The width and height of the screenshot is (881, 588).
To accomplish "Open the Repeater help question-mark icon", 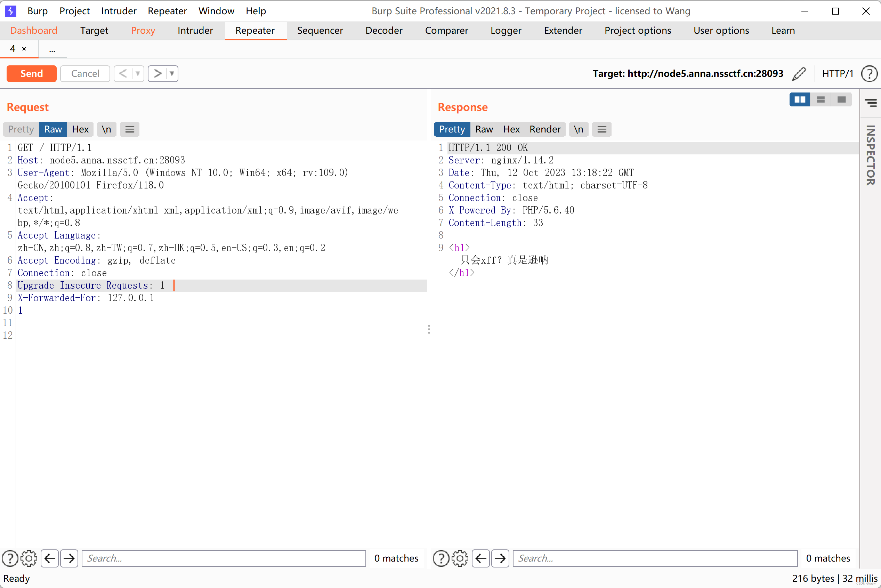I will coord(869,73).
